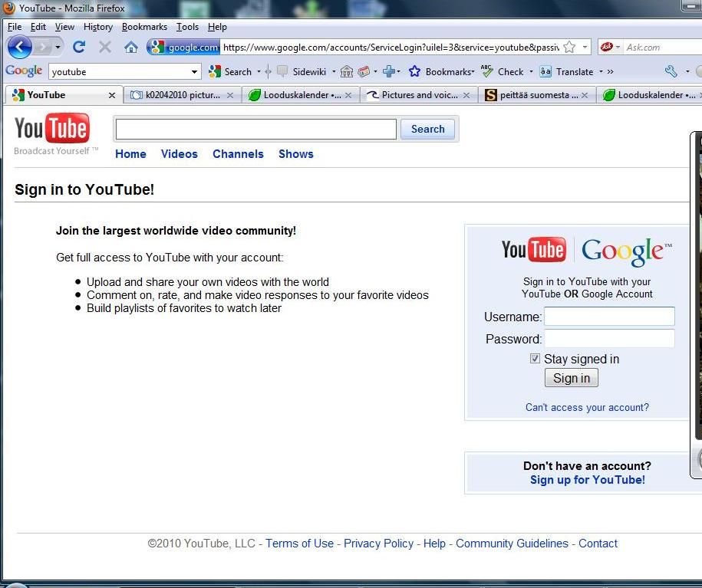Click Sign up for YouTube! link
Viewport: 702px width, 588px height.
point(588,480)
